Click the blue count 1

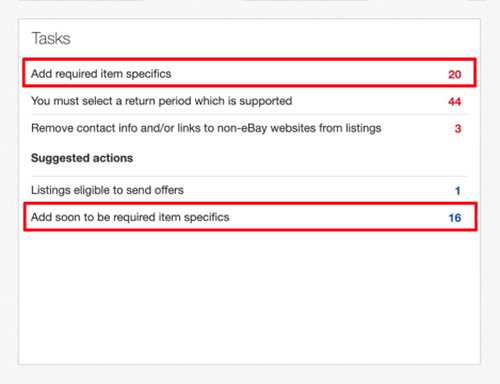[x=458, y=191]
